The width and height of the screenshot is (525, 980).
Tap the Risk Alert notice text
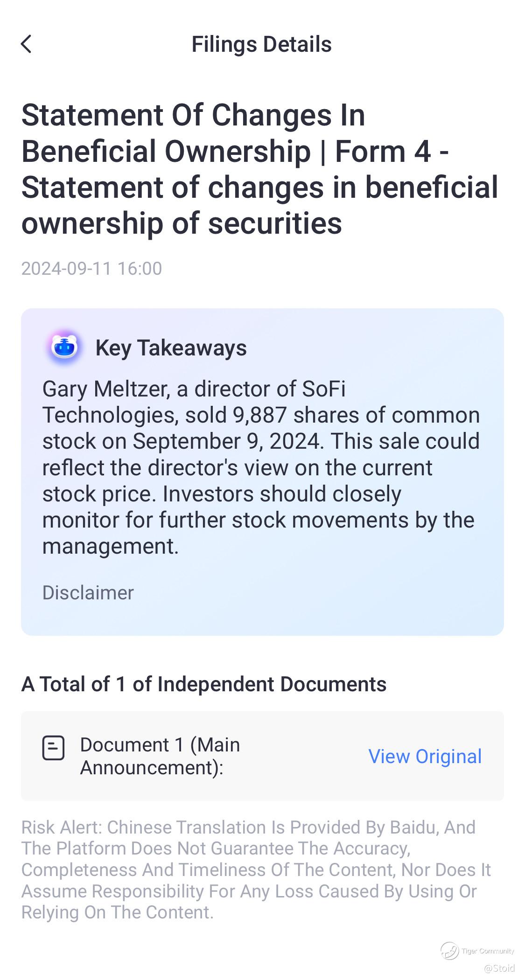(x=256, y=869)
